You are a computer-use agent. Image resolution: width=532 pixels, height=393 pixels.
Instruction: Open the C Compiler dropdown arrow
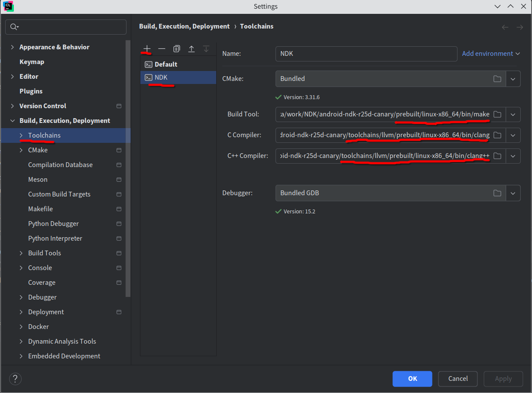pos(513,135)
